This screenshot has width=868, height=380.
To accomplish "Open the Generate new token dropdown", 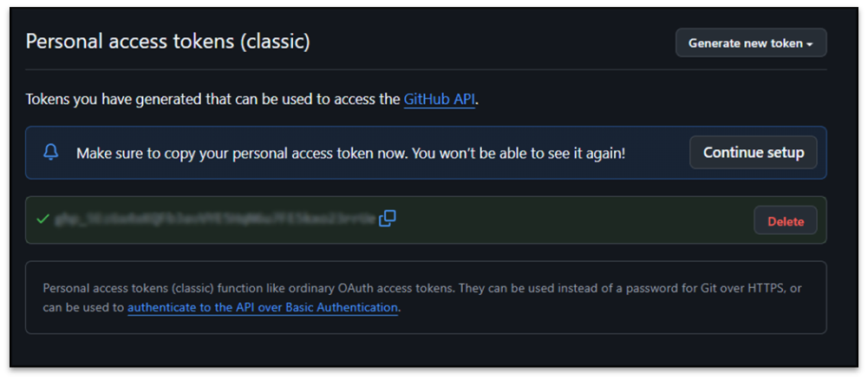I will [x=750, y=43].
